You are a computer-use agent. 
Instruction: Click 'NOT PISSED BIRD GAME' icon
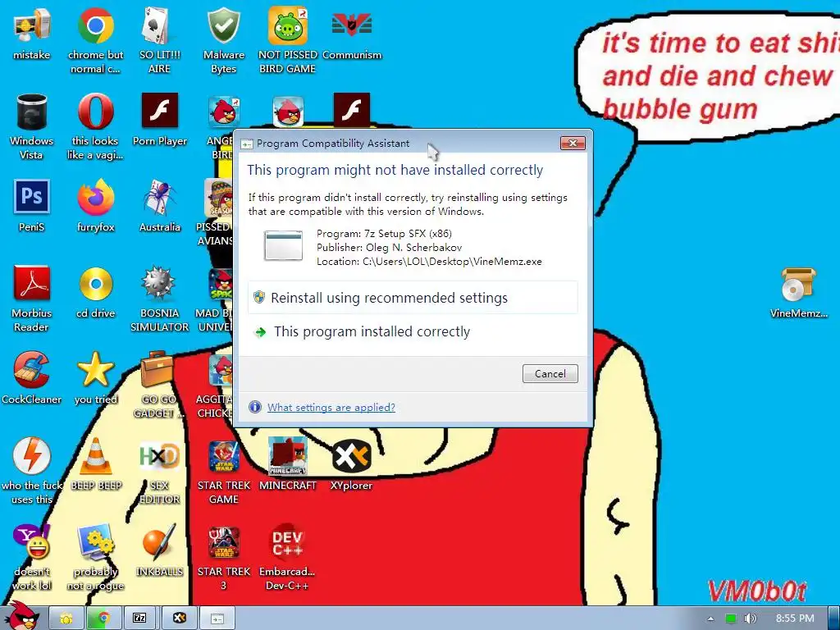(x=288, y=40)
